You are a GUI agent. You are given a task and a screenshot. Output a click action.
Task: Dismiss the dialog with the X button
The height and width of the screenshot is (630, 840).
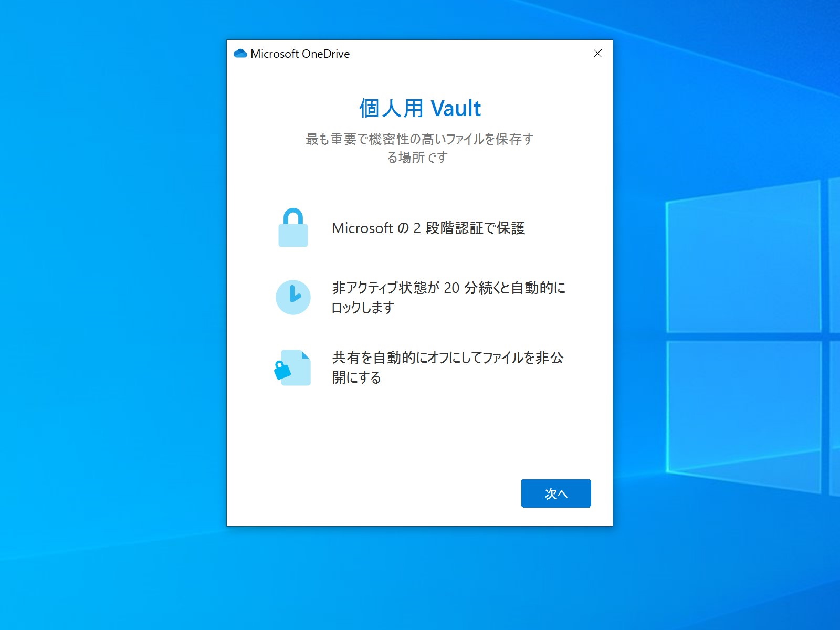click(x=597, y=53)
